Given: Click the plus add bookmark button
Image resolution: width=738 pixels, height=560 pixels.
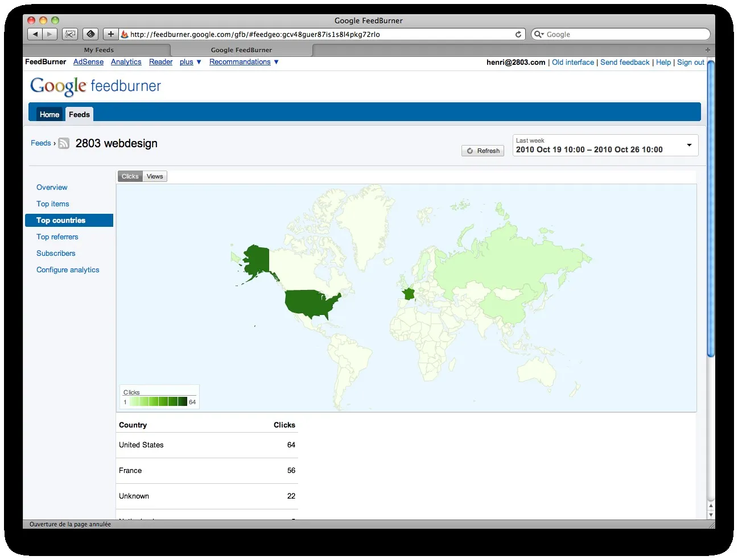Looking at the screenshot, I should 111,34.
